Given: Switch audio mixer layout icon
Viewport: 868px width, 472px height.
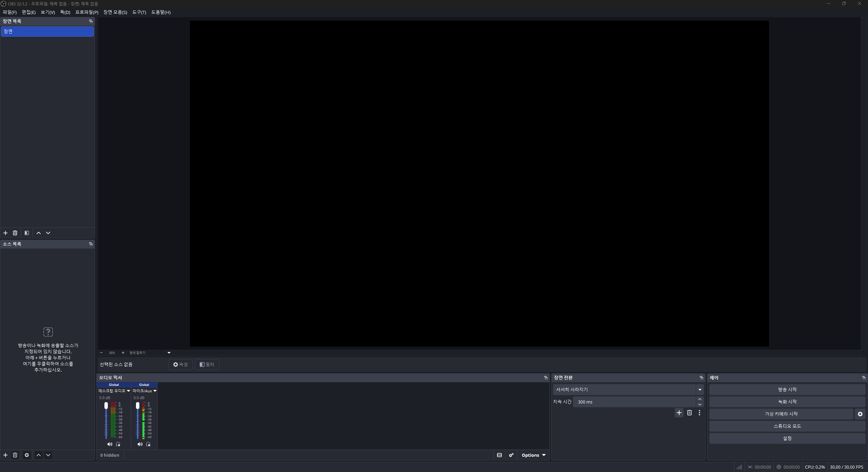Looking at the screenshot, I should (x=499, y=455).
